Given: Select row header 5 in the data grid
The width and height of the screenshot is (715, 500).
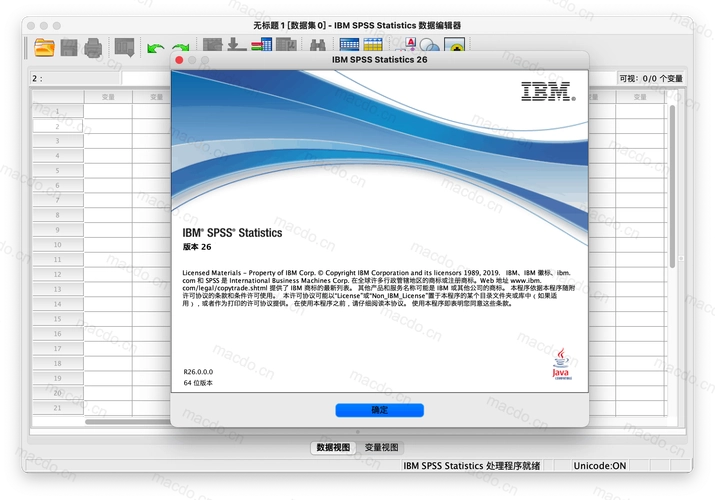Looking at the screenshot, I should click(57, 170).
